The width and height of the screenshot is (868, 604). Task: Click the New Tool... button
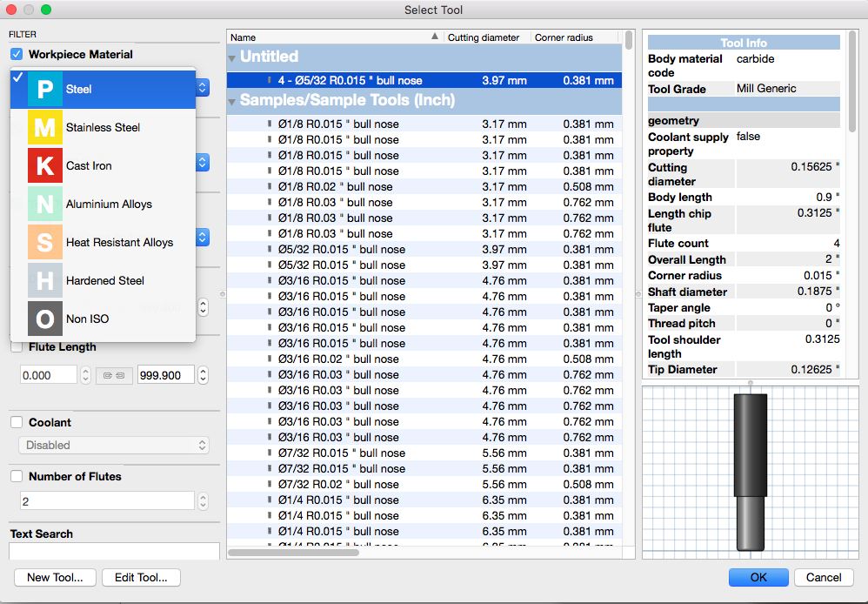pos(55,577)
